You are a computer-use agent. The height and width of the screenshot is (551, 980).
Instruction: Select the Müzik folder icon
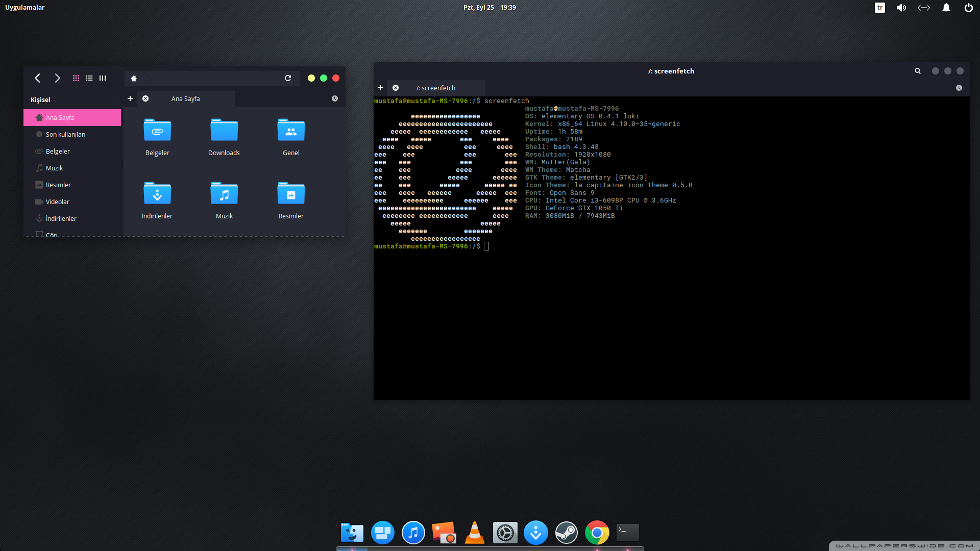tap(224, 193)
